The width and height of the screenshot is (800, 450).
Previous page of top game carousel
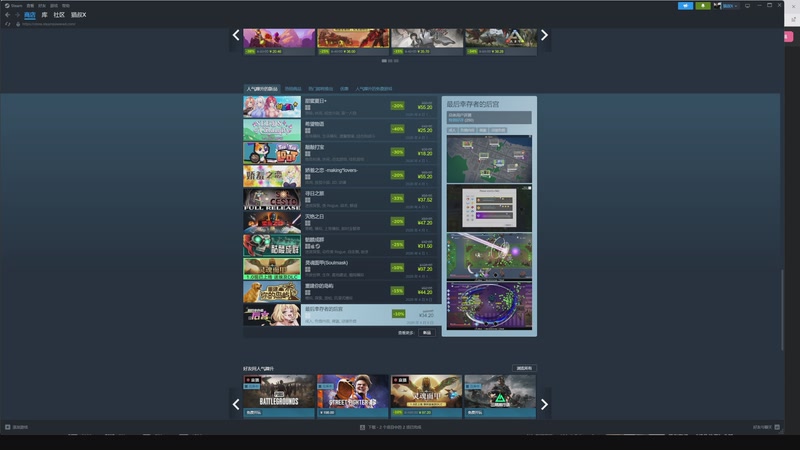(236, 35)
